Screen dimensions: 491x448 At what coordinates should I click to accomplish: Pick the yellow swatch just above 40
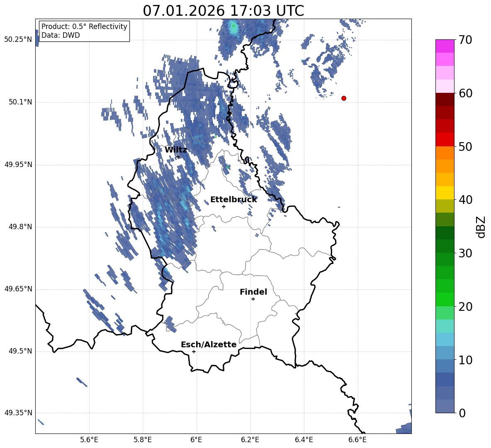tap(445, 193)
